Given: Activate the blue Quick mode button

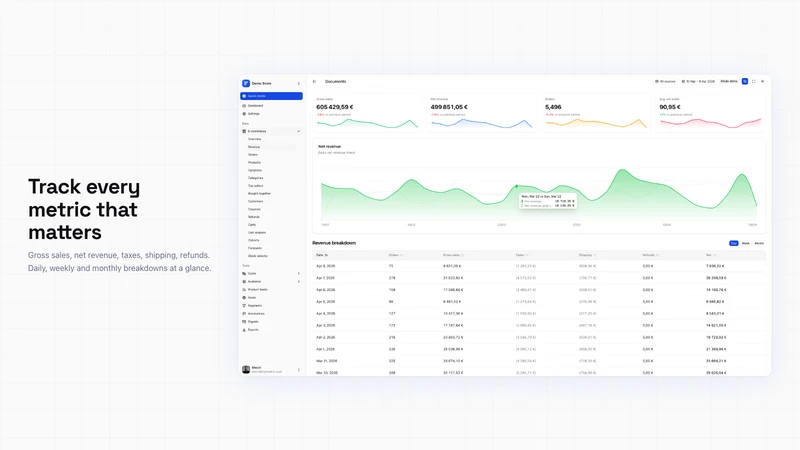Looking at the screenshot, I should [271, 96].
